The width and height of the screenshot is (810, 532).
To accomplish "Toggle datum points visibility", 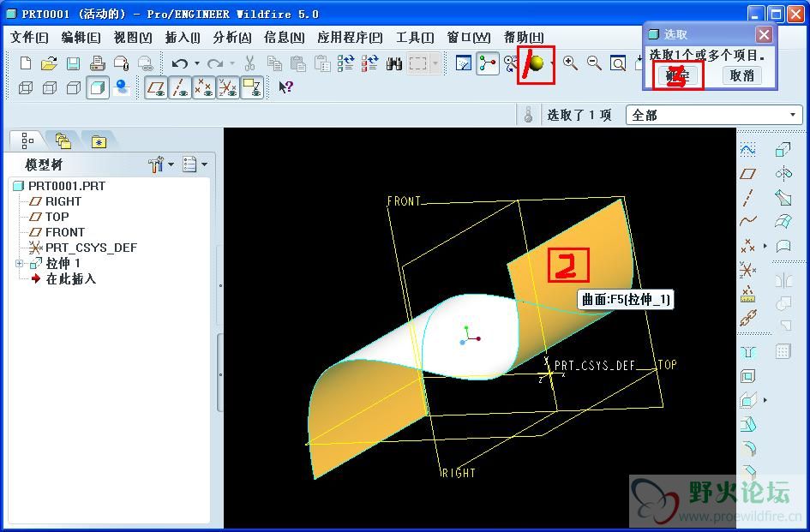I will coord(203,87).
